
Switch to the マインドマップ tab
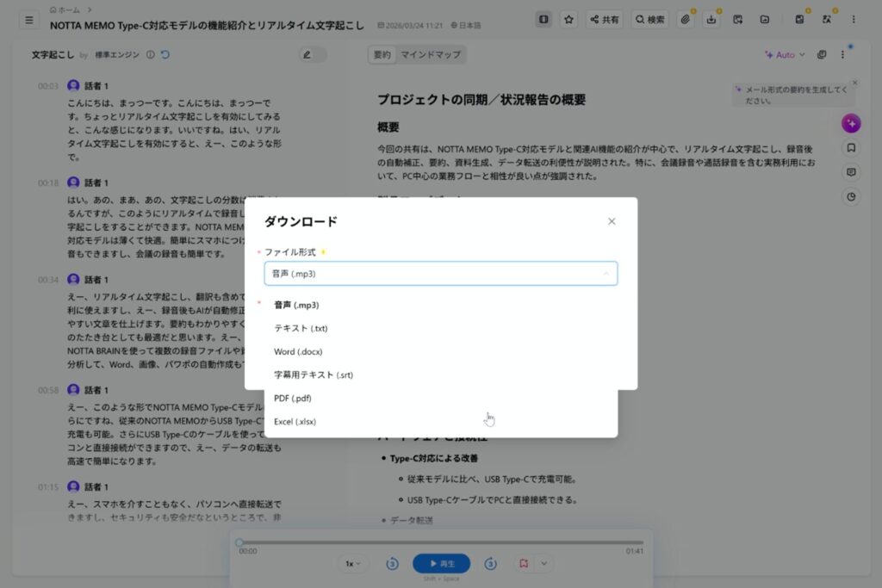(431, 55)
